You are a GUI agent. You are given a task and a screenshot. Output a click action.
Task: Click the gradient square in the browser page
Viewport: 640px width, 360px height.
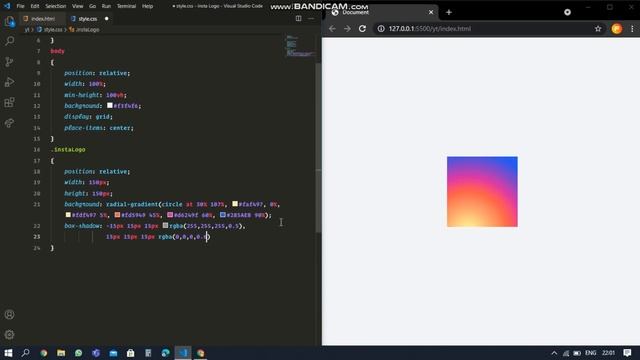482,191
